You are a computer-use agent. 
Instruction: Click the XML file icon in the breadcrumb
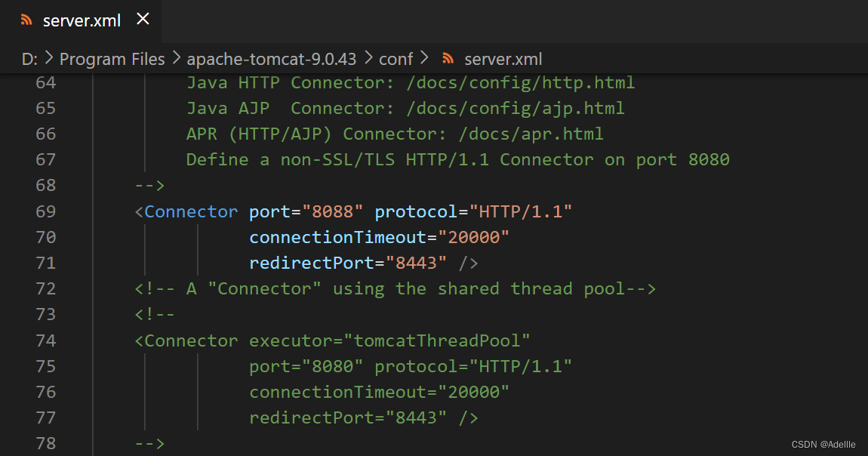click(x=448, y=59)
